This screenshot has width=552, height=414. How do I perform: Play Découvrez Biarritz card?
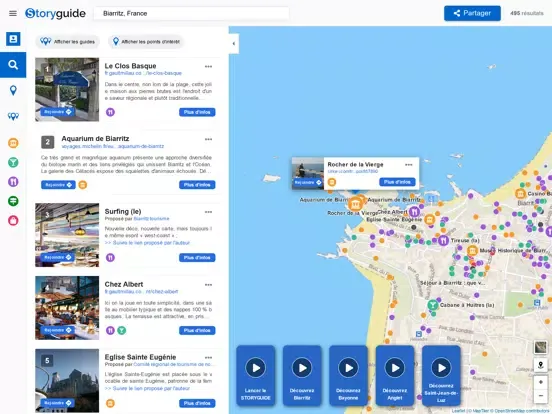click(302, 376)
